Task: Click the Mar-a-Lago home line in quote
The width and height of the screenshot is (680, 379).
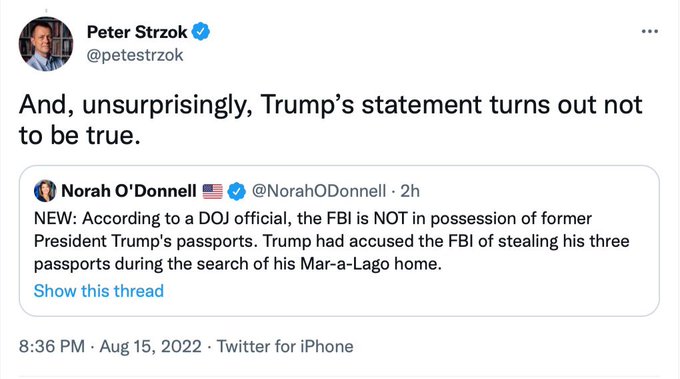Action: click(x=238, y=264)
